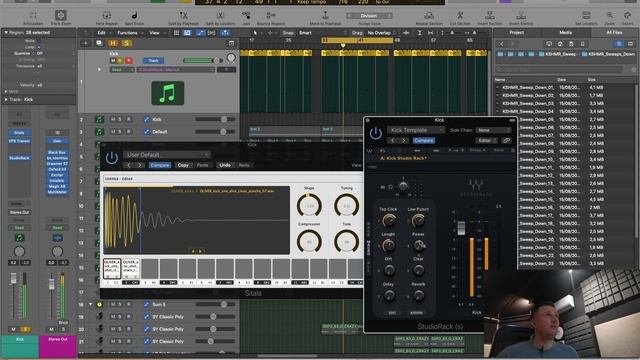The width and height of the screenshot is (640, 360).
Task: Adjust Kick track volume slider
Action: (203, 60)
